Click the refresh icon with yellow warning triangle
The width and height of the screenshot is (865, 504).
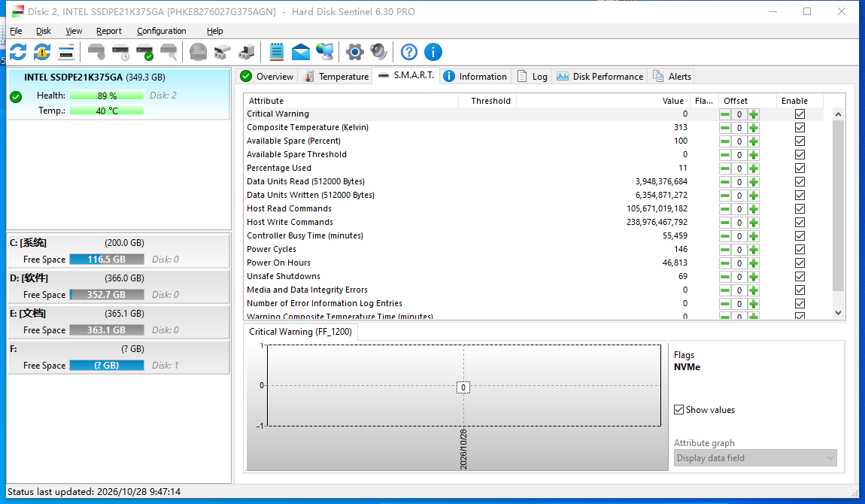point(42,52)
